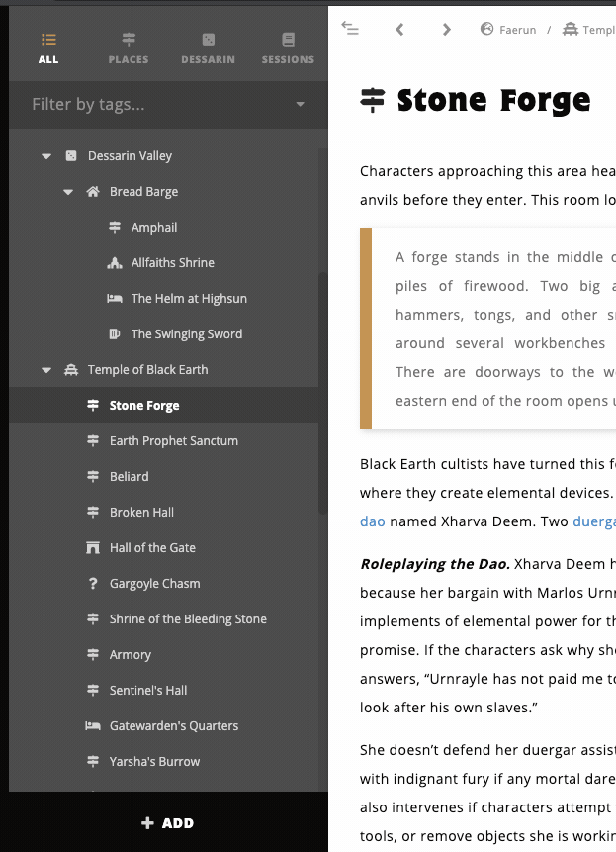Open the Hall of the Gate entry
The width and height of the screenshot is (616, 852).
tap(152, 548)
